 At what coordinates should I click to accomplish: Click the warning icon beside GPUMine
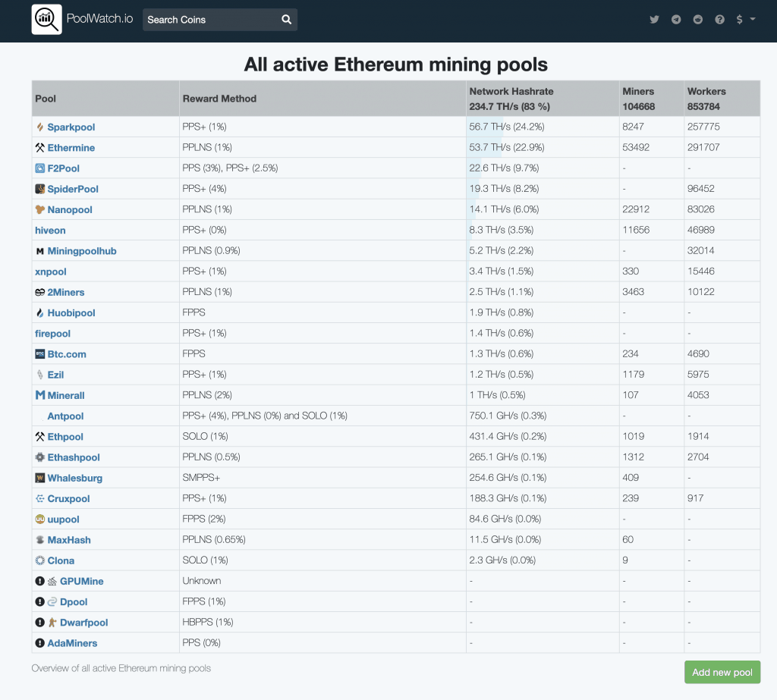point(39,581)
